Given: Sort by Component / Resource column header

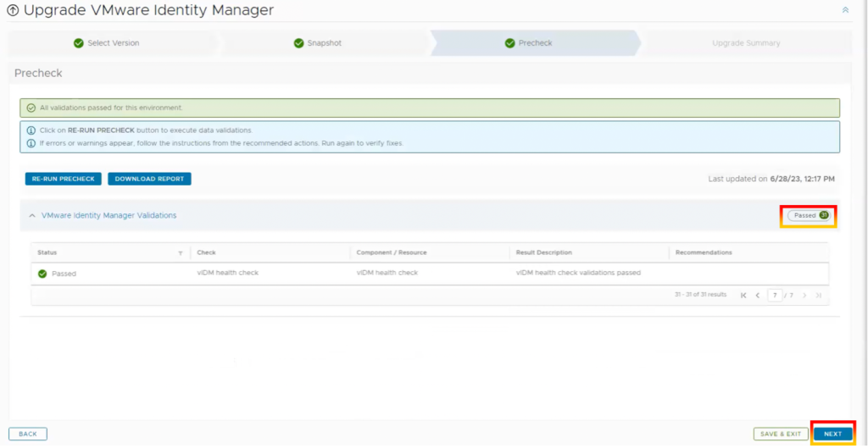Looking at the screenshot, I should pyautogui.click(x=392, y=252).
